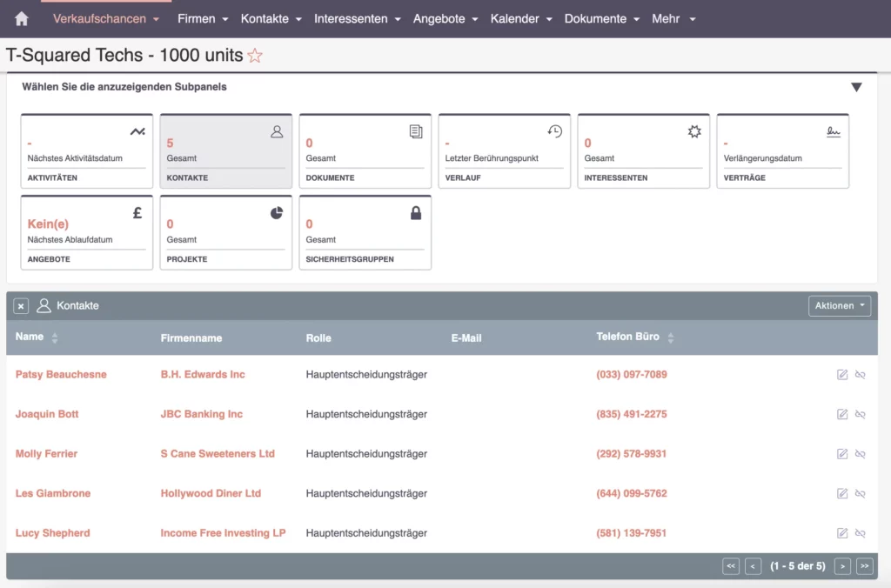Go to last page of contacts
Viewport: 891px width, 588px height.
[864, 566]
